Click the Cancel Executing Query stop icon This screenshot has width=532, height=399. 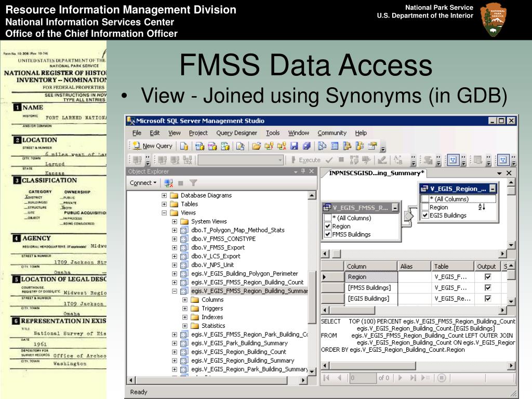pos(341,160)
